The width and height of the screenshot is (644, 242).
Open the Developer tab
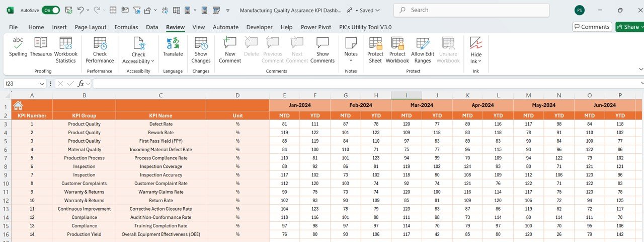(x=260, y=27)
